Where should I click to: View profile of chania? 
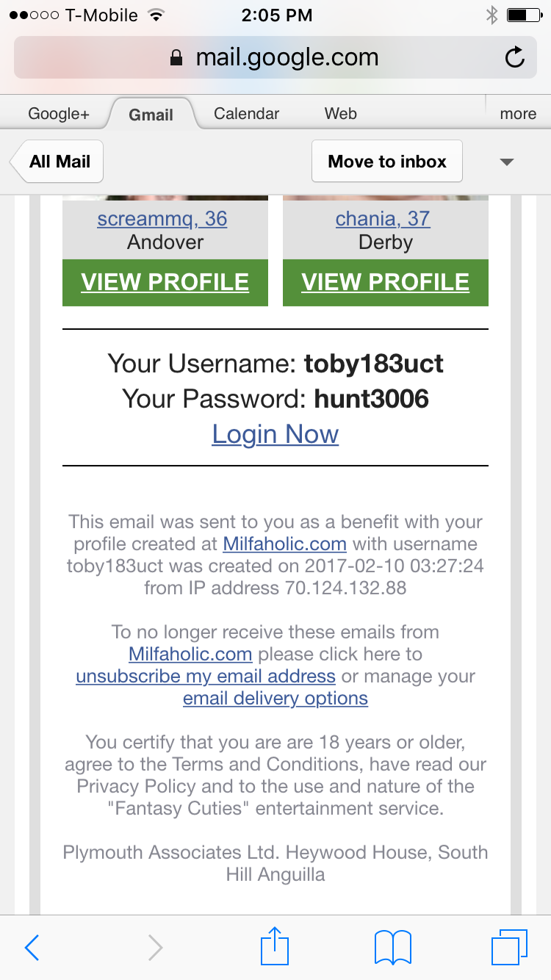(386, 282)
